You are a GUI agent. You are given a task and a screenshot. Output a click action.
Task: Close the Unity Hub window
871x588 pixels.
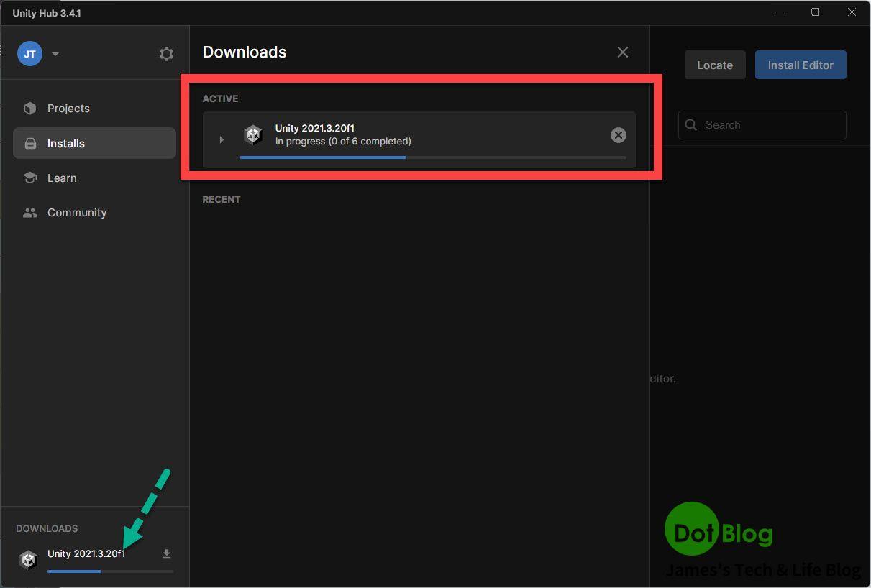[852, 12]
